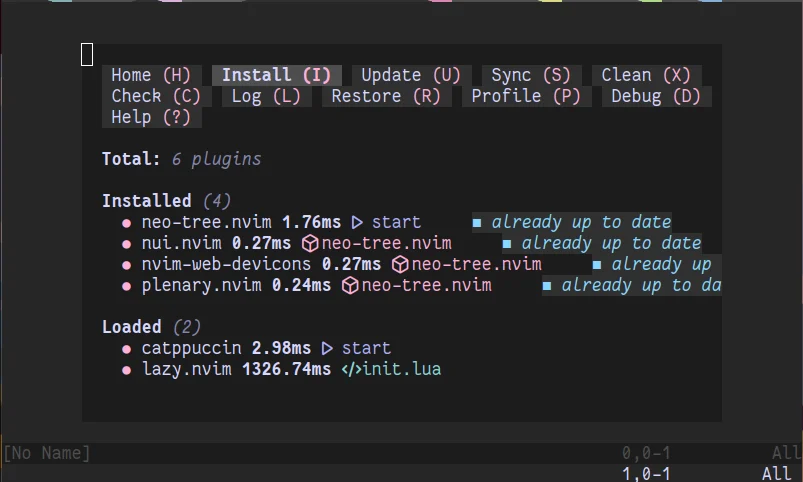803x482 pixels.
Task: Click the 2.98ms catppuccin load time
Action: coord(281,348)
